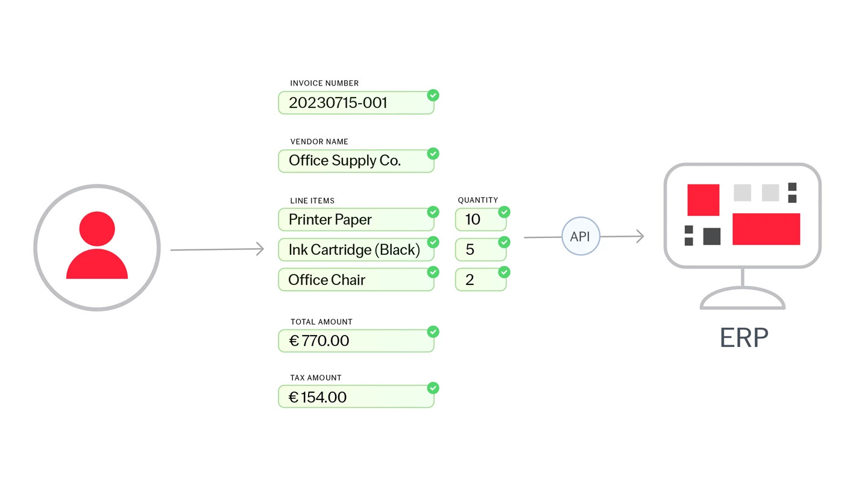The image size is (868, 488).
Task: Click the Printer Paper line item
Action: pos(356,220)
